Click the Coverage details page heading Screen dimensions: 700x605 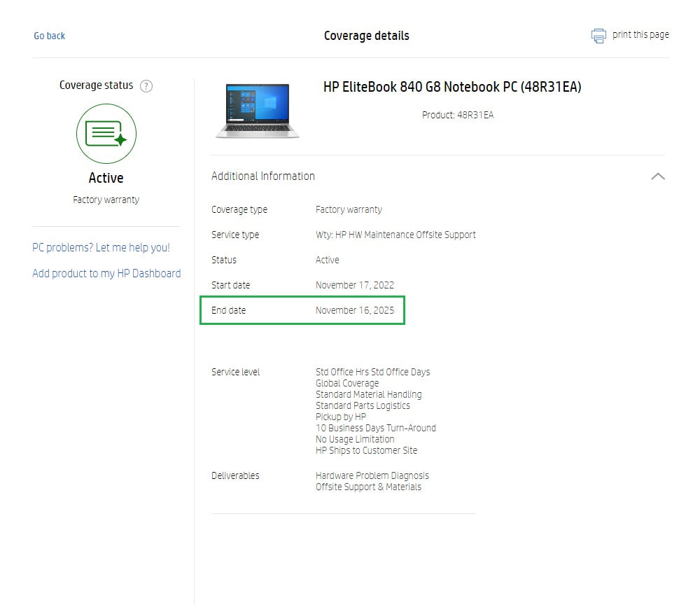[x=367, y=36]
